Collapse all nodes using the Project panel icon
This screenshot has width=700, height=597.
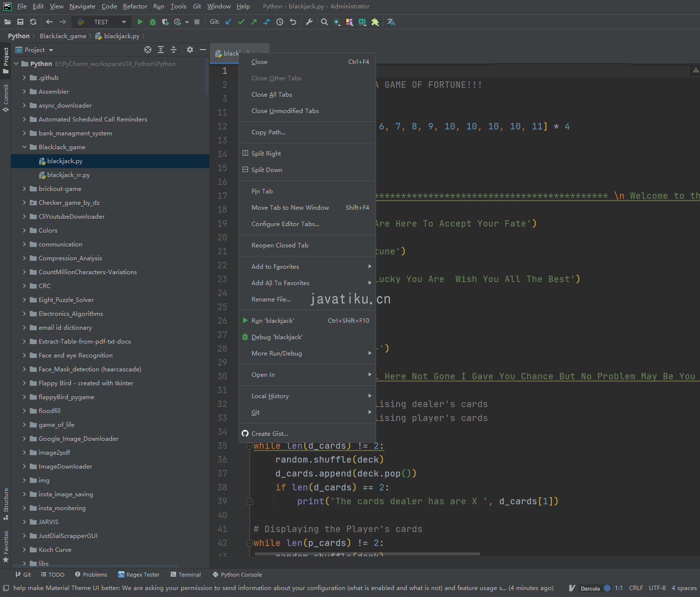(x=174, y=50)
